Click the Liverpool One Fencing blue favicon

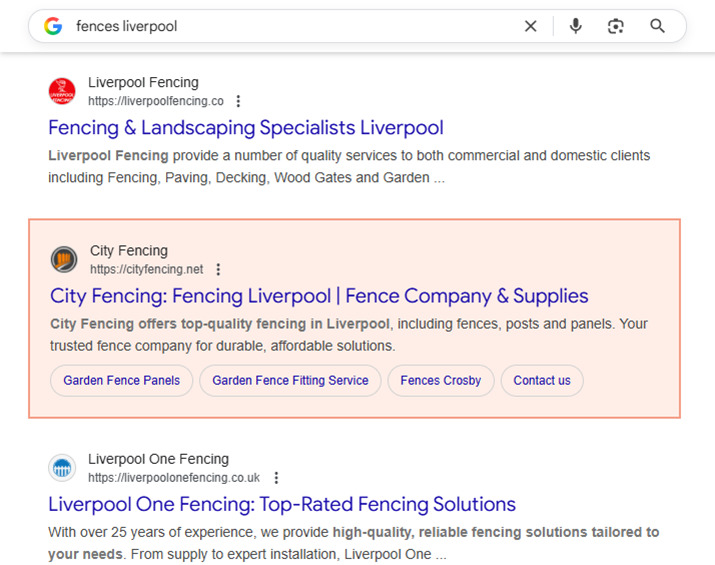tap(62, 468)
